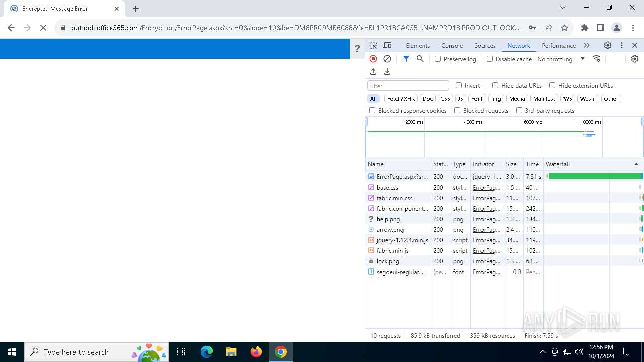Click the inspect element picker icon

(x=373, y=45)
